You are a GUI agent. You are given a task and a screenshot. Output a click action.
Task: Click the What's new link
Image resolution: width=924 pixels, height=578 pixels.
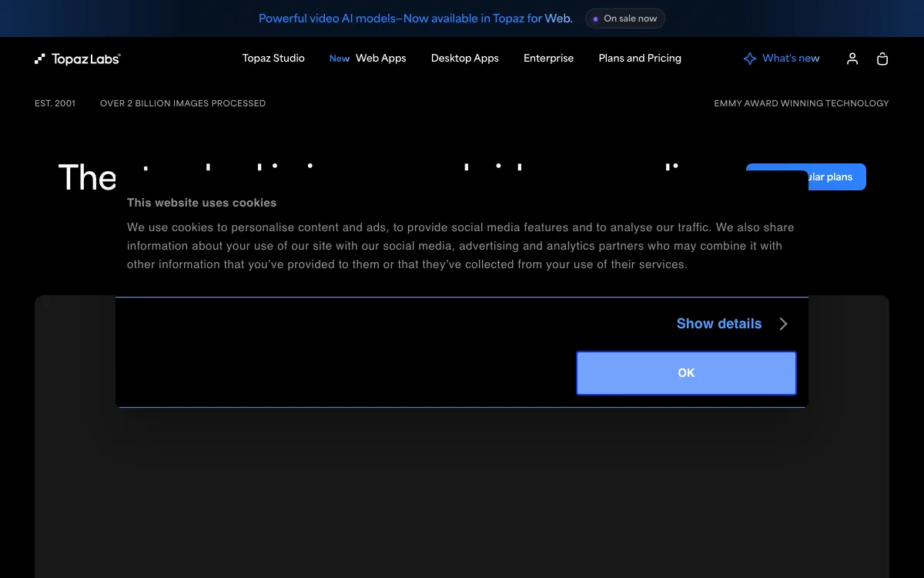791,59
